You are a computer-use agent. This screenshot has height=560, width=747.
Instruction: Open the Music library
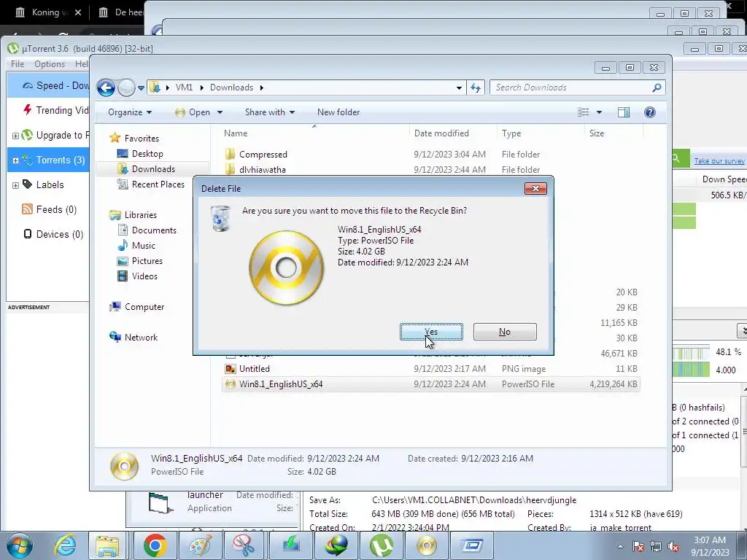coord(144,246)
